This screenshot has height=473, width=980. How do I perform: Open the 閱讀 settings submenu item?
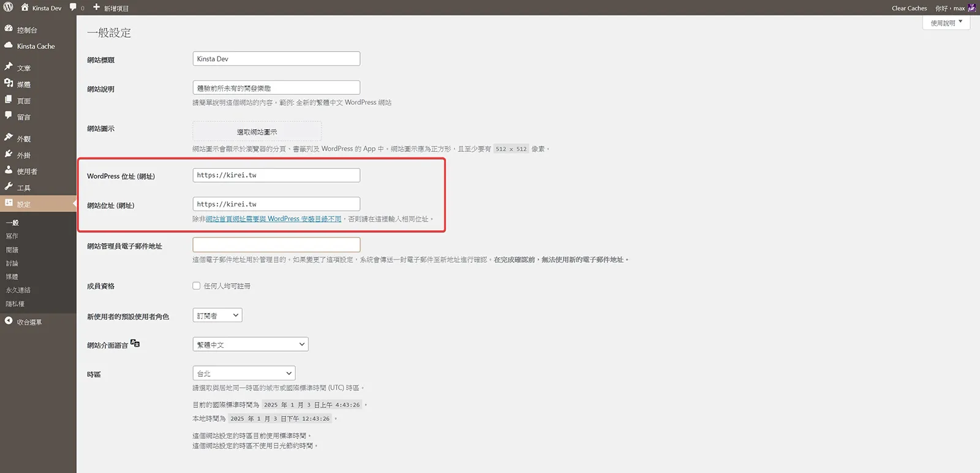coord(12,250)
